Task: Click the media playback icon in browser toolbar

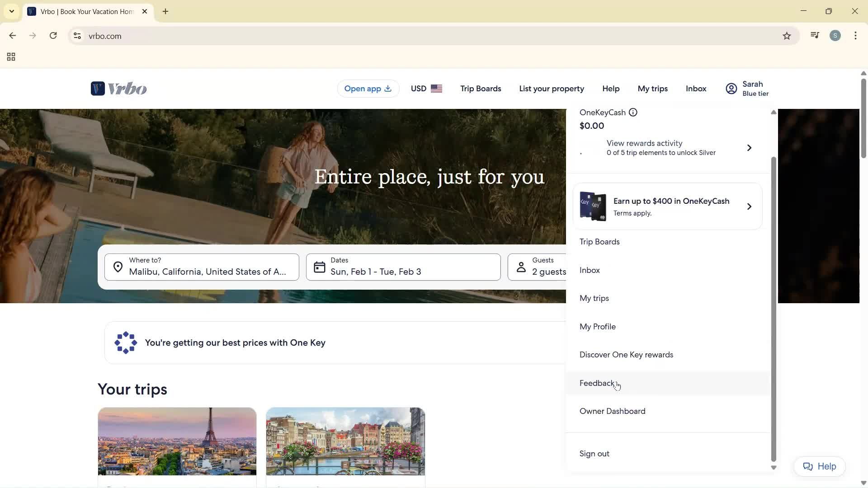Action: click(815, 35)
